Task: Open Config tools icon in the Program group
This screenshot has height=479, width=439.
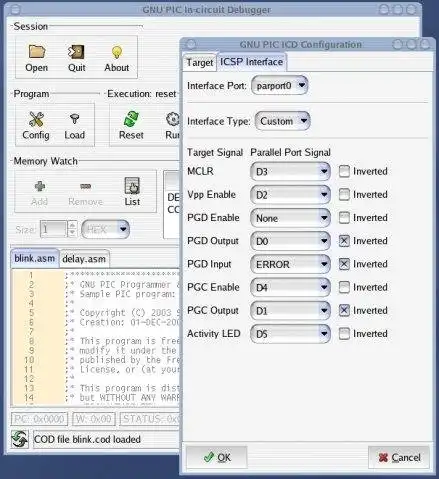Action: click(x=36, y=119)
